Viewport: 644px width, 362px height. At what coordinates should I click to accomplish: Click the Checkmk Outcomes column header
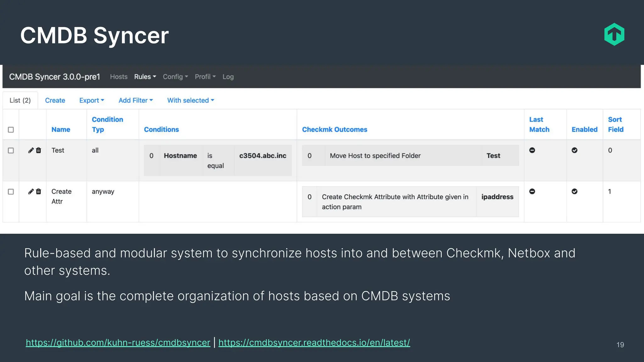pos(335,129)
